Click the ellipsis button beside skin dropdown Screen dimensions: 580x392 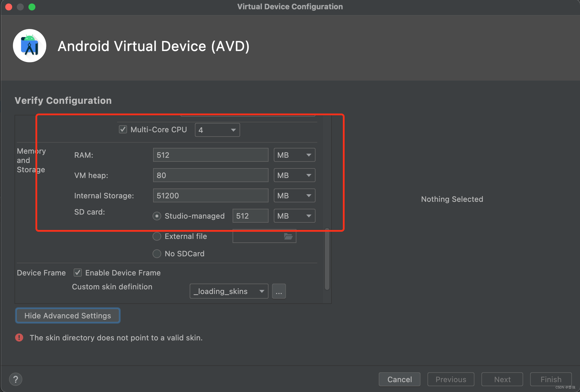tap(279, 291)
